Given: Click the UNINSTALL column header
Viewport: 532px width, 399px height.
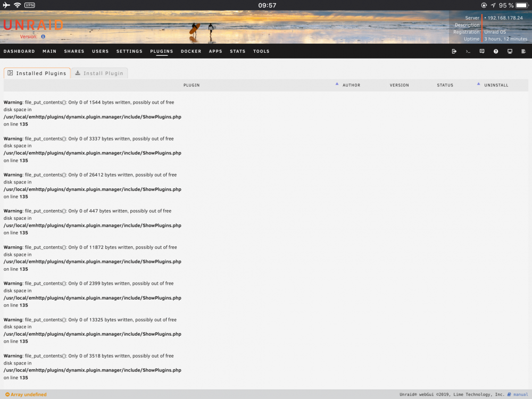Looking at the screenshot, I should click(496, 85).
